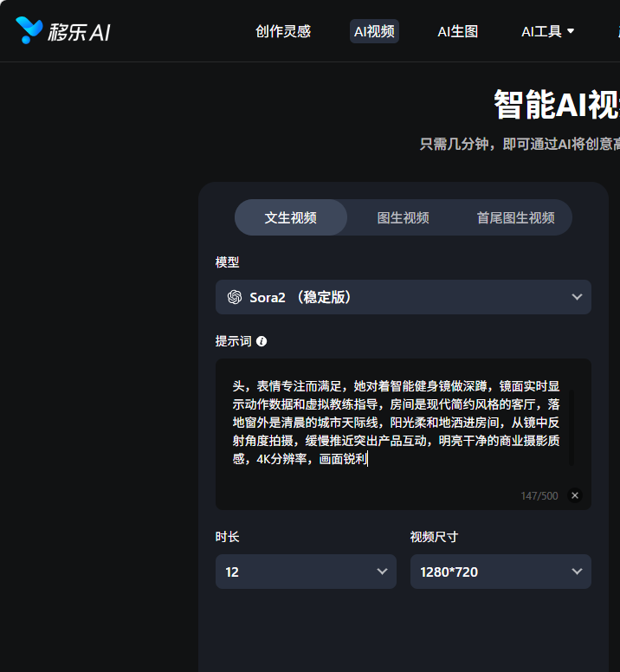This screenshot has height=672, width=620.
Task: Click the info icon next to 提示词
Action: 262,341
